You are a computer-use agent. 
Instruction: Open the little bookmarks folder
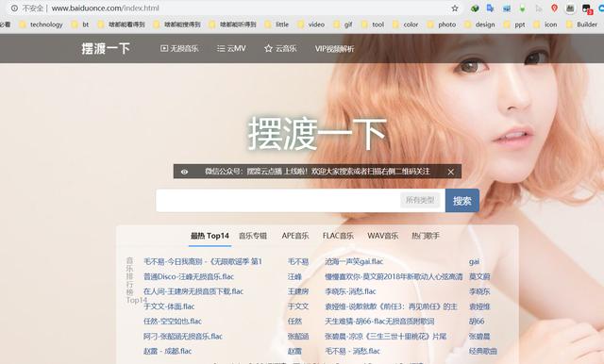pos(277,25)
